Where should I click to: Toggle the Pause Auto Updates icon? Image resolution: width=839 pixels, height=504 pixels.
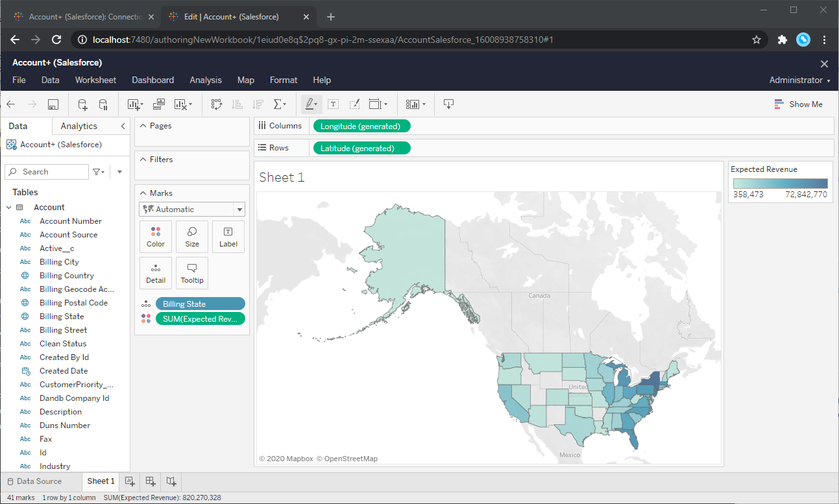tap(103, 104)
